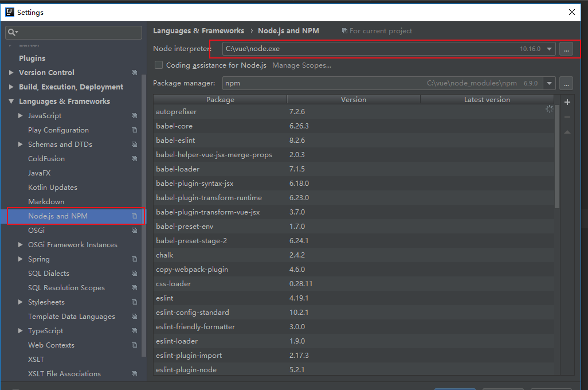
Task: Click project-level icon next to TypeScript
Action: tap(134, 331)
